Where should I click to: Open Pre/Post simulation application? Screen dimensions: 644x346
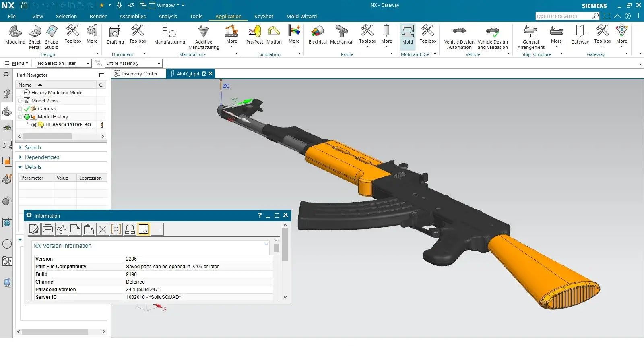coord(255,35)
